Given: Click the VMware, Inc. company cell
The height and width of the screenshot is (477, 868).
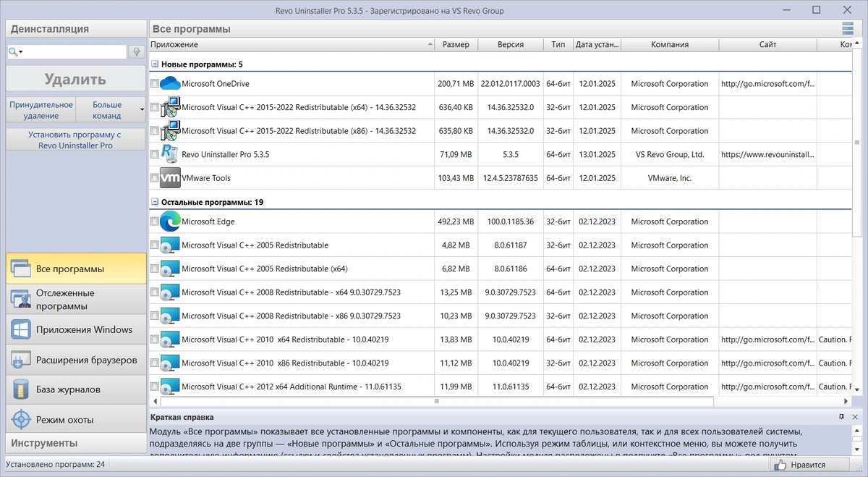Looking at the screenshot, I should (x=670, y=178).
